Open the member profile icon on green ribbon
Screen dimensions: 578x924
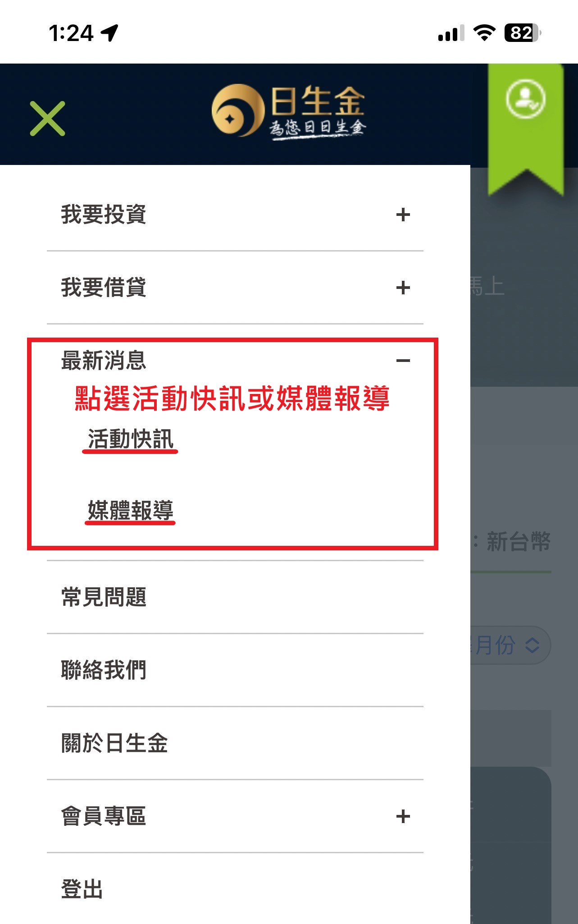pyautogui.click(x=525, y=99)
